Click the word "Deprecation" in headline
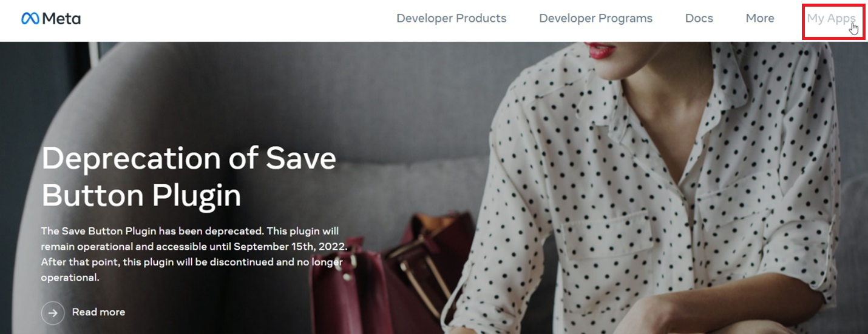 tap(131, 159)
